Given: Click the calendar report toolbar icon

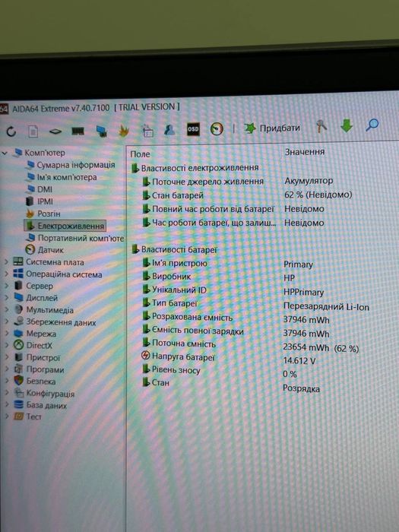Looking at the screenshot, I should click(147, 131).
